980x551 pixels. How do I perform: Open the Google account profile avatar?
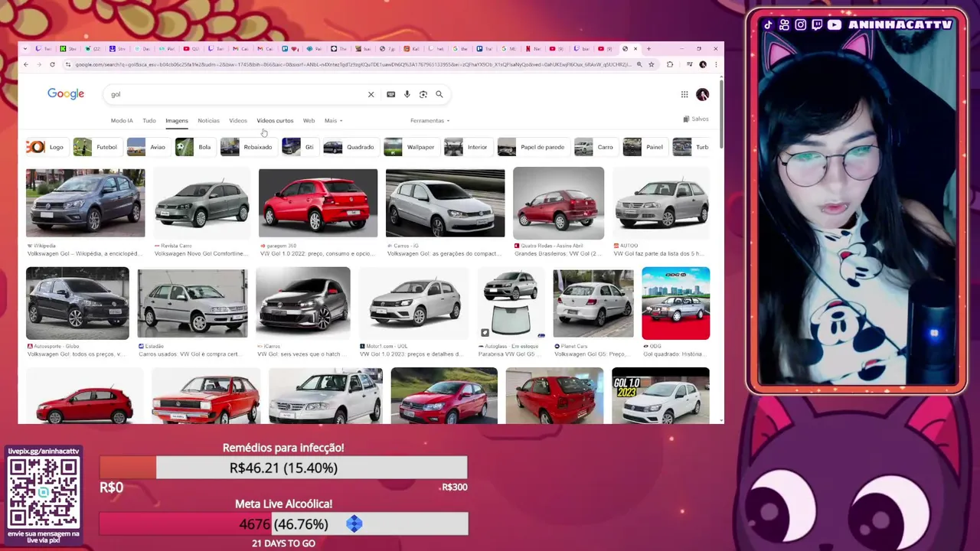(x=702, y=94)
